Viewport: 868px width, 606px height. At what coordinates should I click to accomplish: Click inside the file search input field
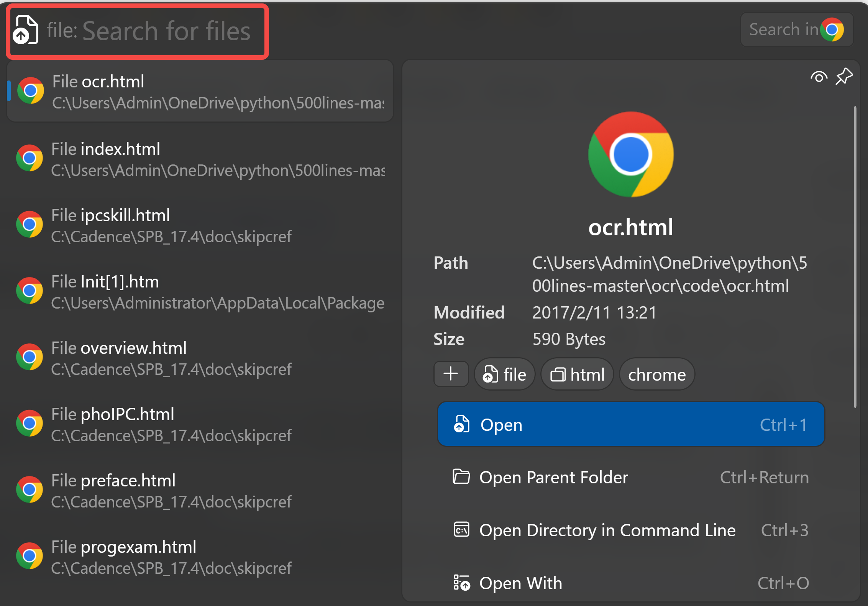(x=165, y=31)
